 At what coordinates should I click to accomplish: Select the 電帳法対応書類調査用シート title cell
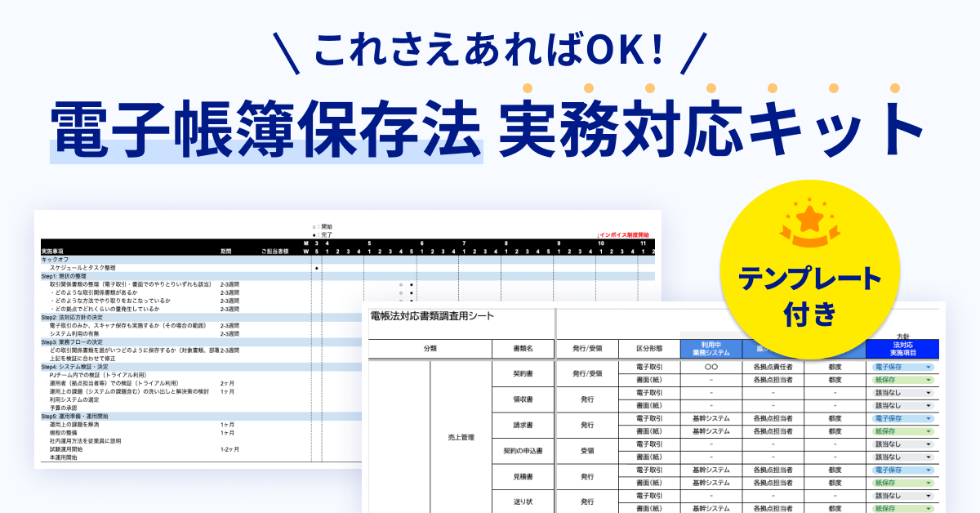(432, 315)
